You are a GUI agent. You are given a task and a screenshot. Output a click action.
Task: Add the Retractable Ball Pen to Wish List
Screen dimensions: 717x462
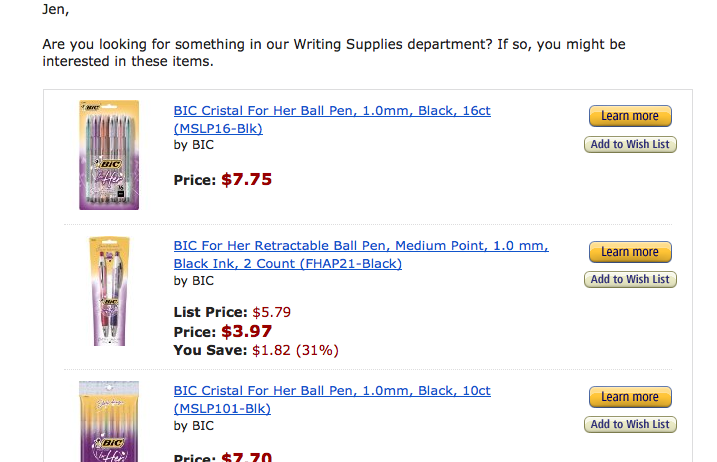click(x=629, y=279)
